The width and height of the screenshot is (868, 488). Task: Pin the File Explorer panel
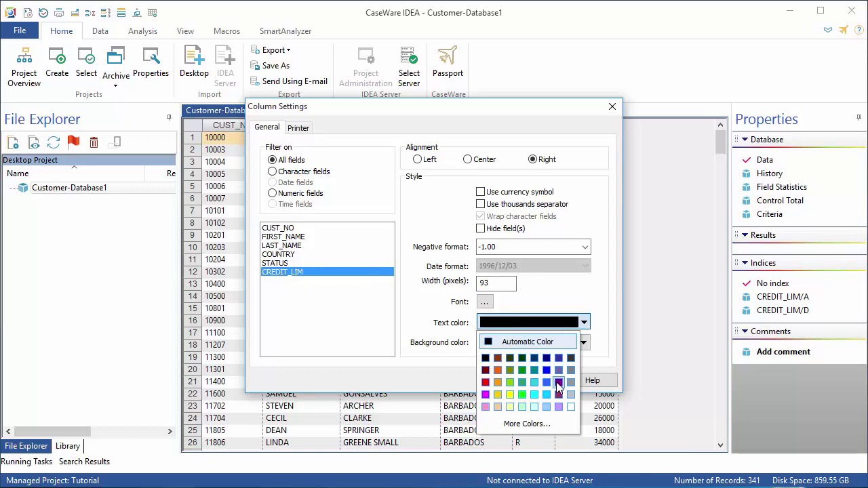point(169,118)
